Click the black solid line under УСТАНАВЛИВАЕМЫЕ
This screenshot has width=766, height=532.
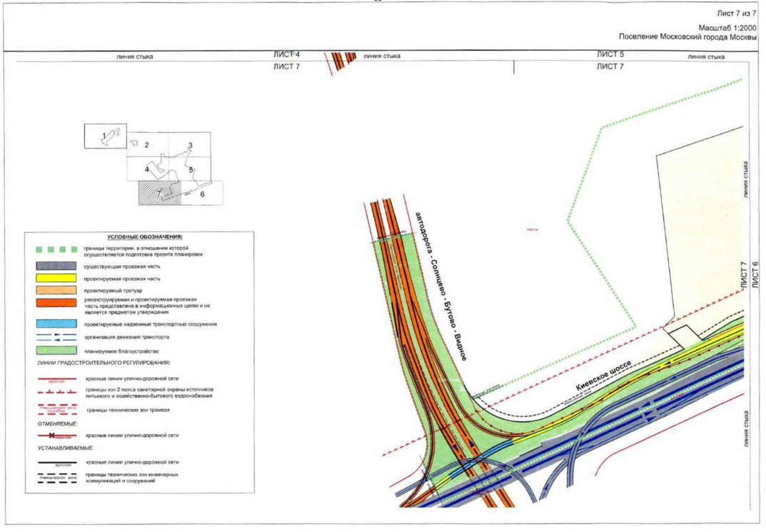coord(56,463)
